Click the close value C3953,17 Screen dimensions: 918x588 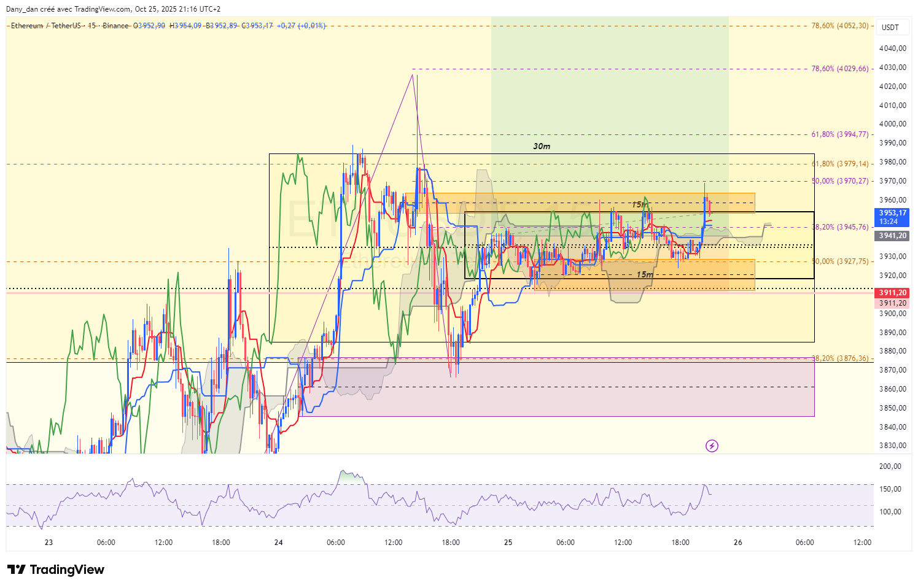click(257, 26)
